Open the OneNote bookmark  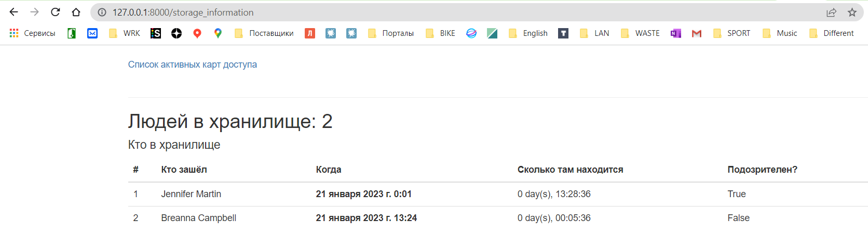pos(676,33)
